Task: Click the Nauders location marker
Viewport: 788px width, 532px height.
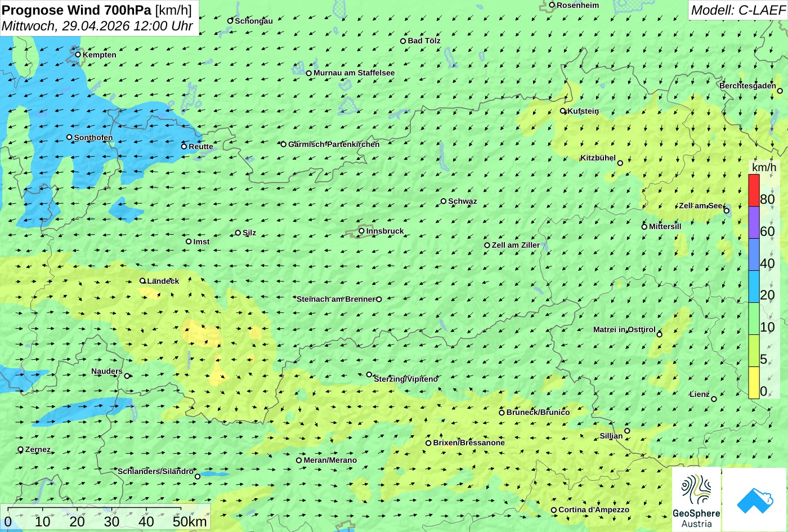Action: tap(127, 376)
